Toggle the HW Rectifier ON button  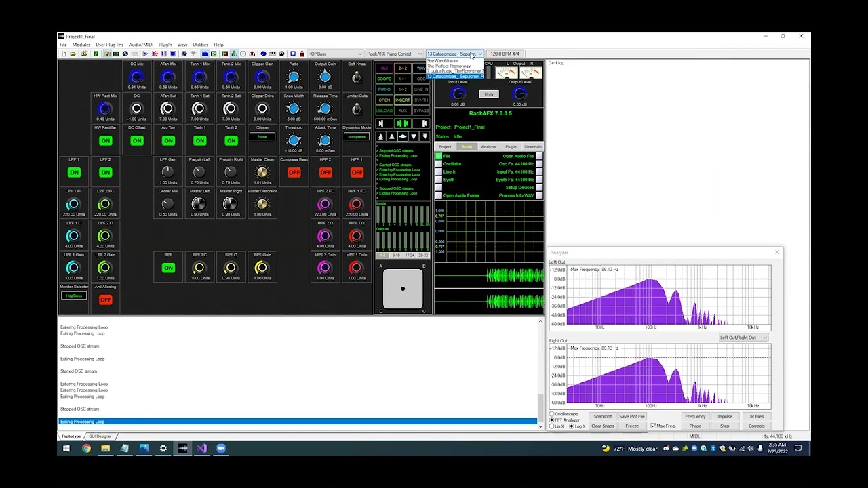coord(105,140)
